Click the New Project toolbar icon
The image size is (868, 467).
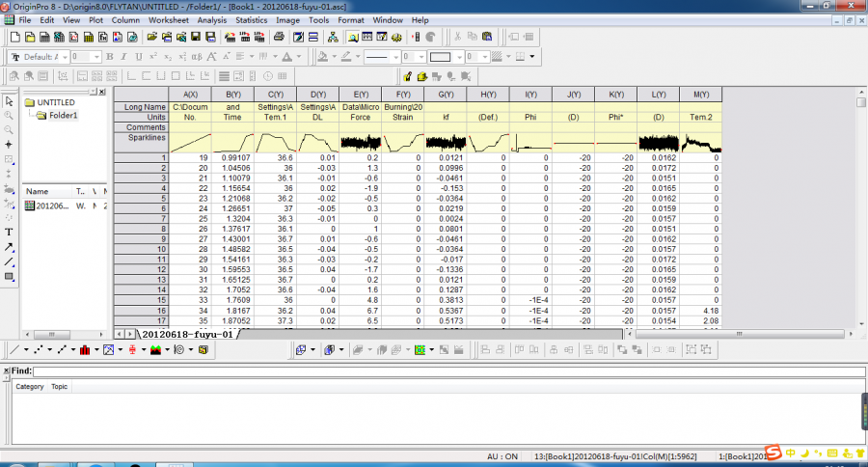click(14, 37)
